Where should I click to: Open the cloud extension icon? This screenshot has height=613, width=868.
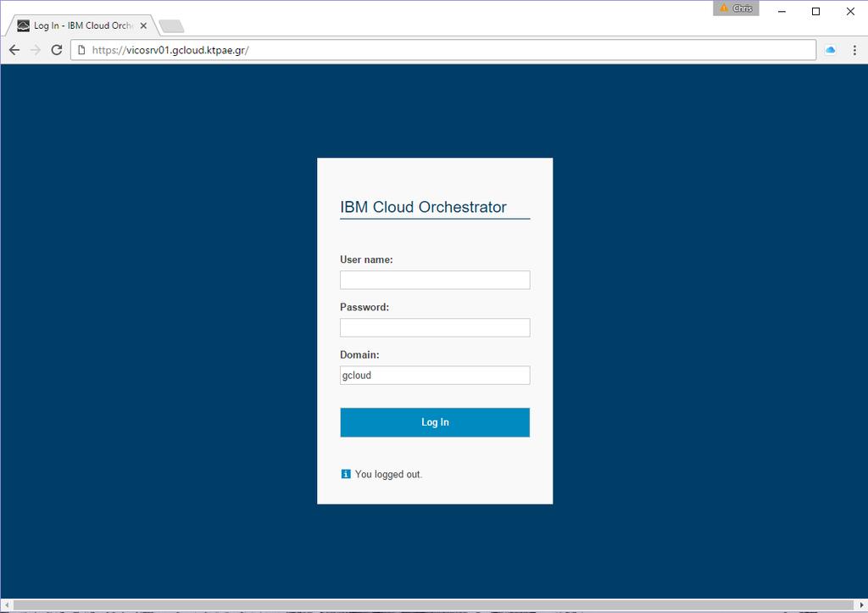[x=831, y=50]
